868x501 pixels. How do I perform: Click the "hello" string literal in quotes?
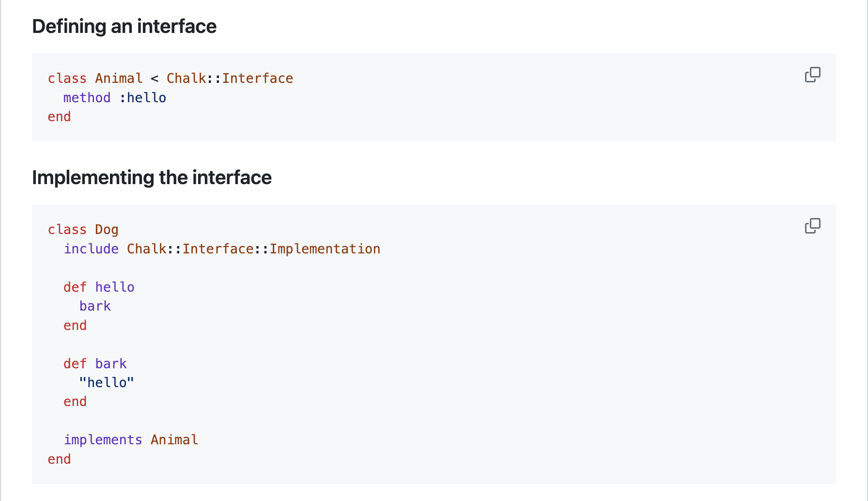pos(107,383)
